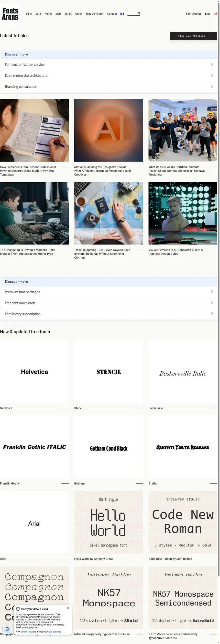Open Arial font preview card
Image resolution: width=220 pixels, height=644 pixels.
34,522
